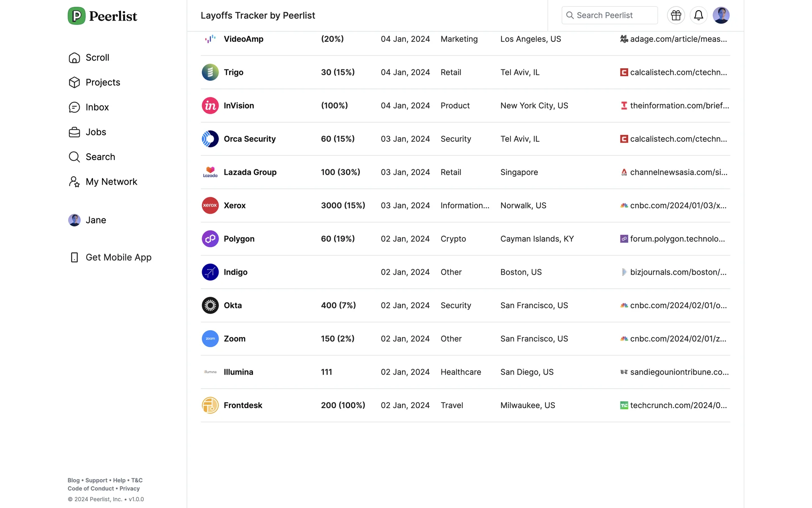
Task: Open My Network page
Action: pos(111,182)
